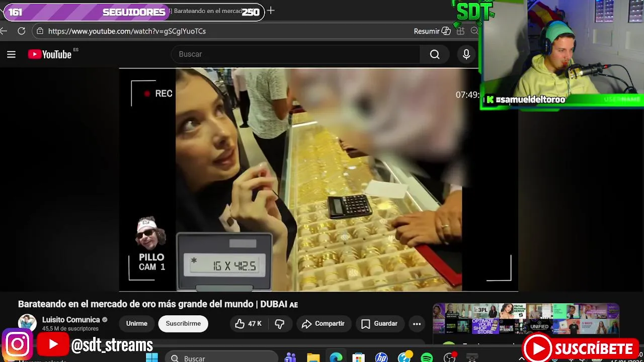Click the video title Barateando en el mercado
The width and height of the screenshot is (644, 362).
(x=158, y=304)
